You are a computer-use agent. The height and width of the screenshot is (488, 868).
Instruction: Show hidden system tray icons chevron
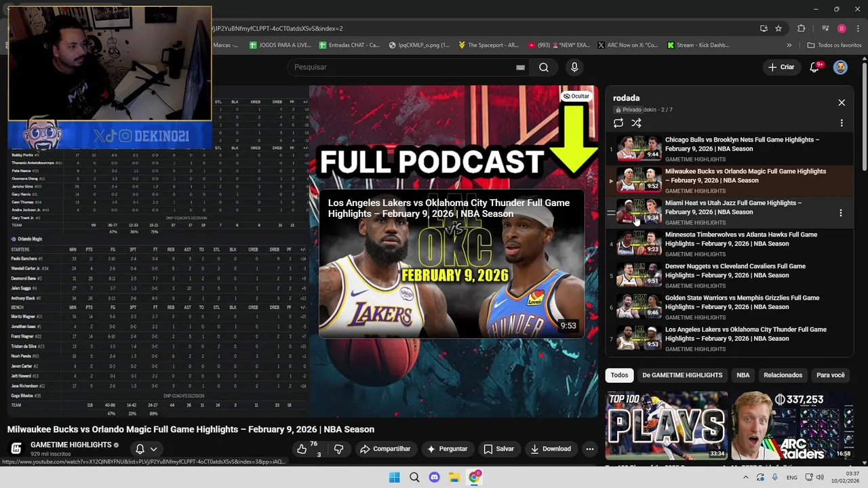pos(745,477)
